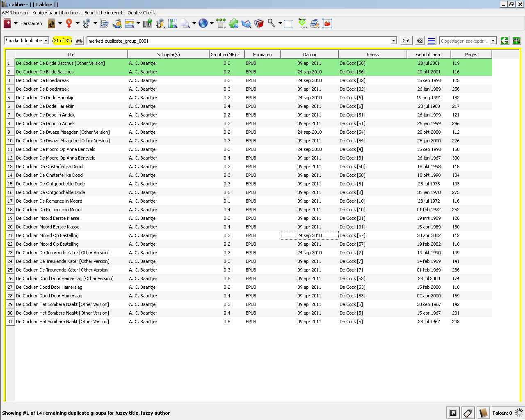Click the orange N news download icon
The width and height of the screenshot is (525, 420).
pos(69,23)
